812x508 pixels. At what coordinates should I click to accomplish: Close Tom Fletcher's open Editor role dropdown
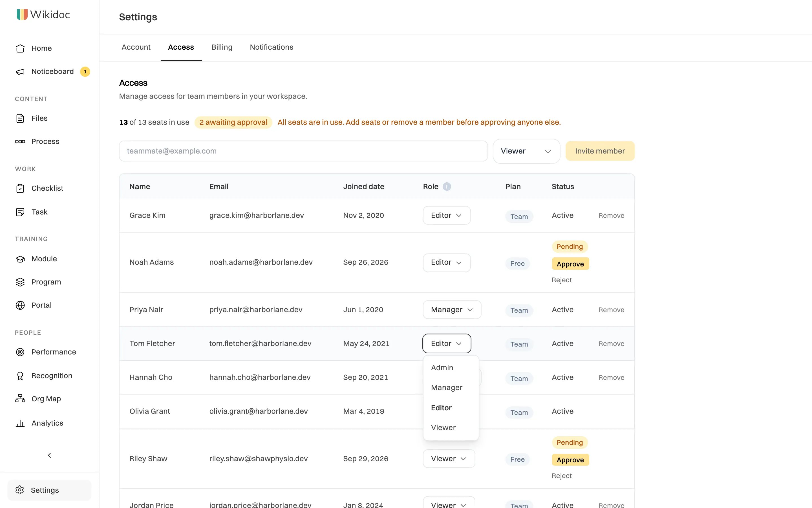(x=447, y=343)
